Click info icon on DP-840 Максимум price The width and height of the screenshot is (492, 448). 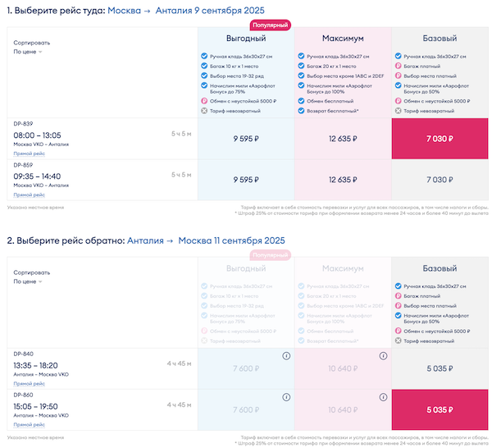pyautogui.click(x=384, y=355)
